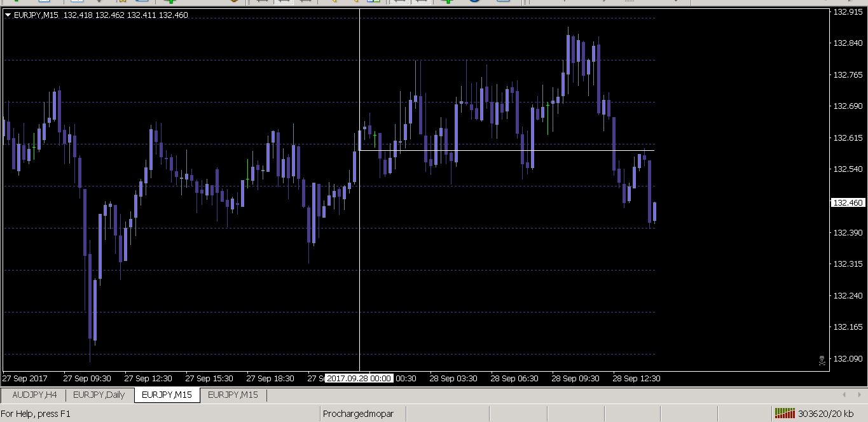Click the 28 Sep 12:30 time label
This screenshot has width=868, height=422.
(x=637, y=378)
